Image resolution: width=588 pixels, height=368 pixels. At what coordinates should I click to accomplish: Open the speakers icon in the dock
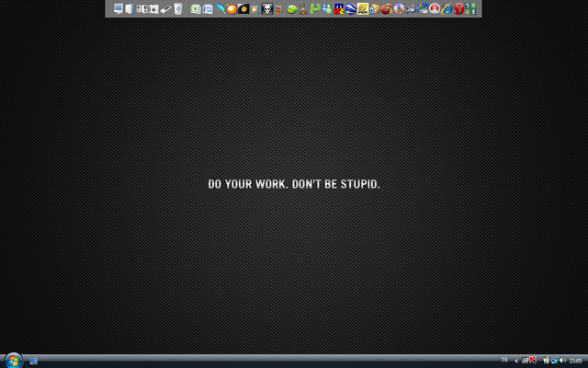(141, 8)
